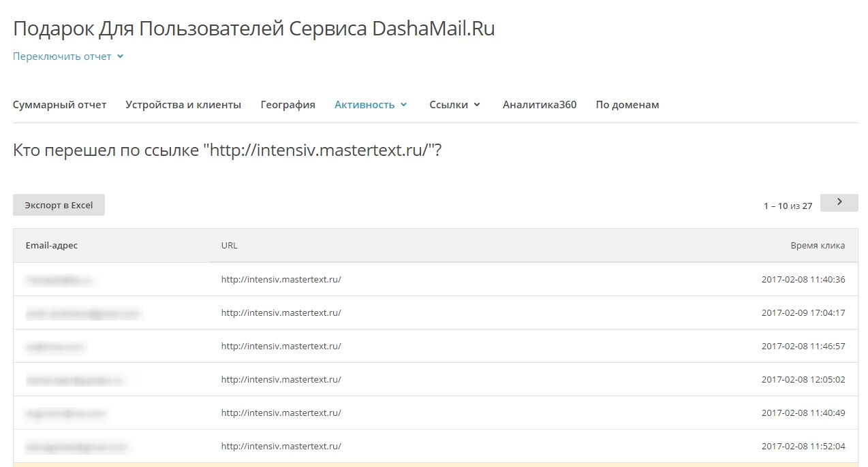Screen dimensions: 868x467
Task: Click the "Экспорт в Excel" button
Action: click(x=59, y=205)
